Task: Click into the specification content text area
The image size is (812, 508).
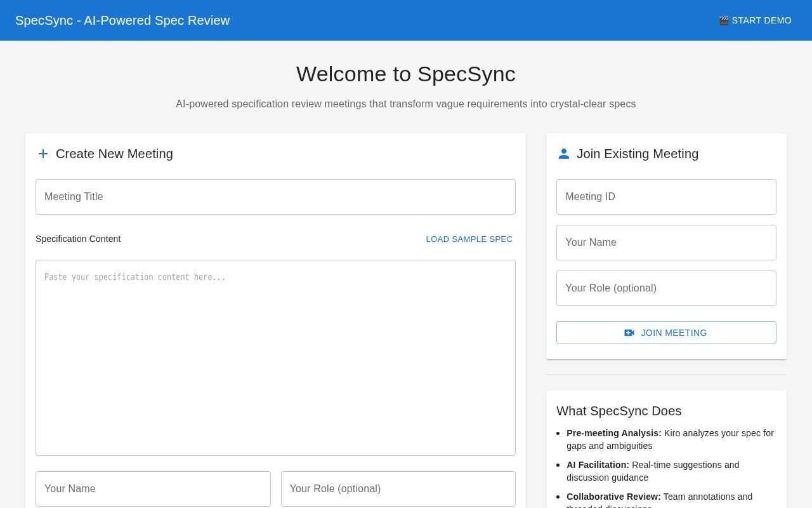Action: [275, 358]
